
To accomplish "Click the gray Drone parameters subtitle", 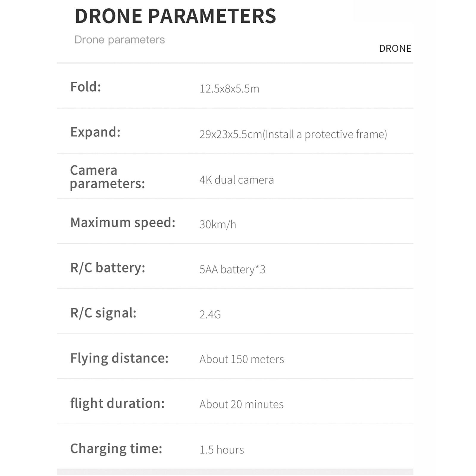I will click(x=120, y=40).
